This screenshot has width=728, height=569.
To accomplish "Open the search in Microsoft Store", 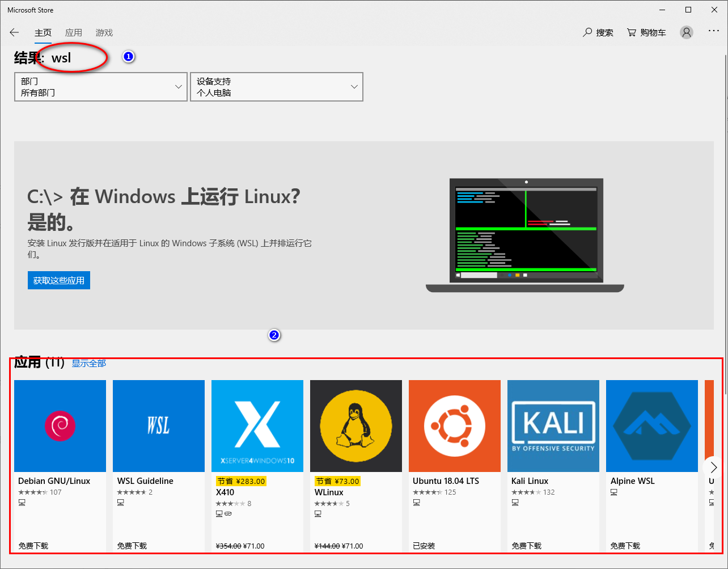I will [598, 32].
